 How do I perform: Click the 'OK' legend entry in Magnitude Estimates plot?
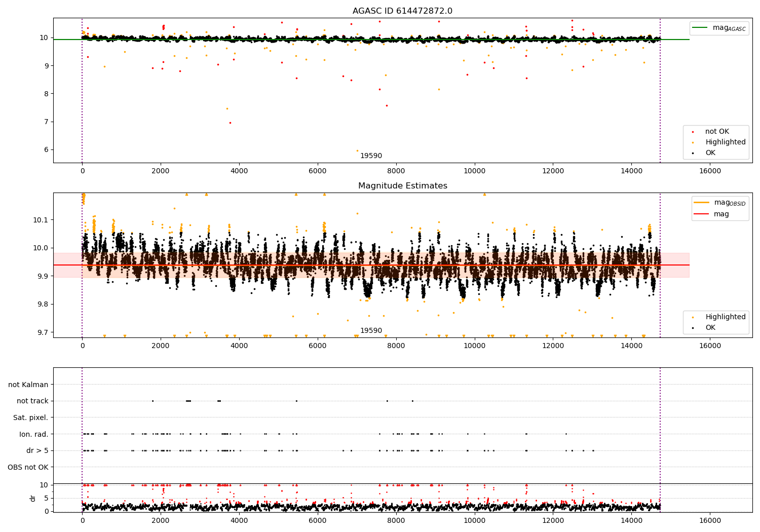point(704,328)
